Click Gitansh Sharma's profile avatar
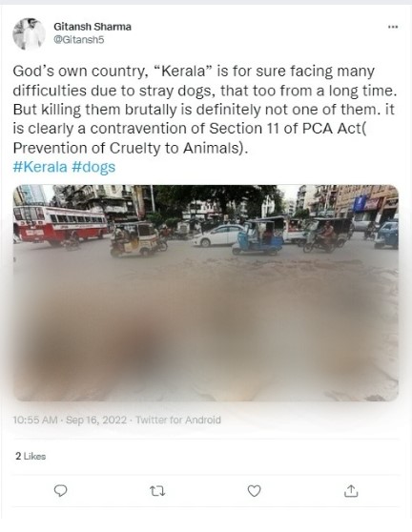Screen dimensions: 412x532 click(29, 33)
